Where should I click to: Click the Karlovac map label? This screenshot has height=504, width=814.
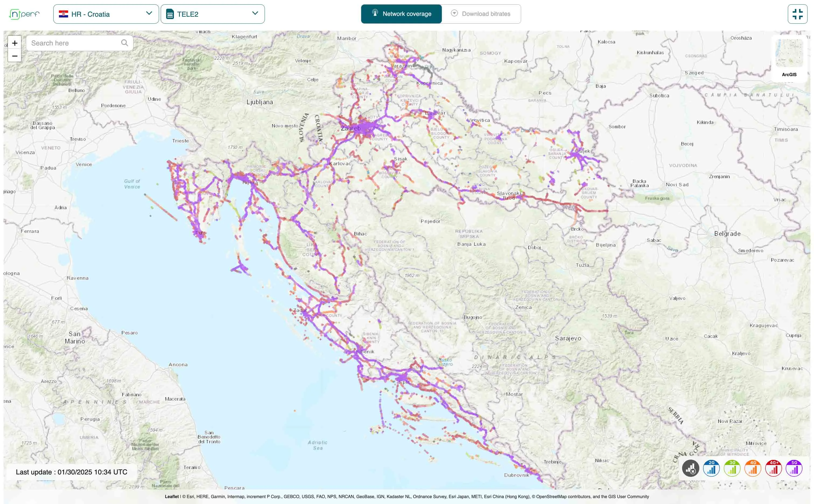(340, 163)
